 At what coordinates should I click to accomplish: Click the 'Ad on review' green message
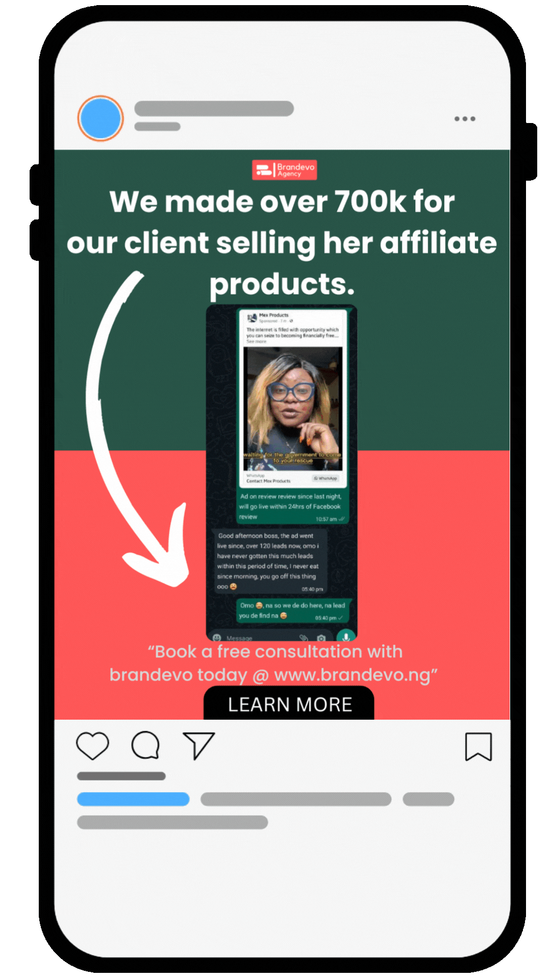[x=292, y=507]
